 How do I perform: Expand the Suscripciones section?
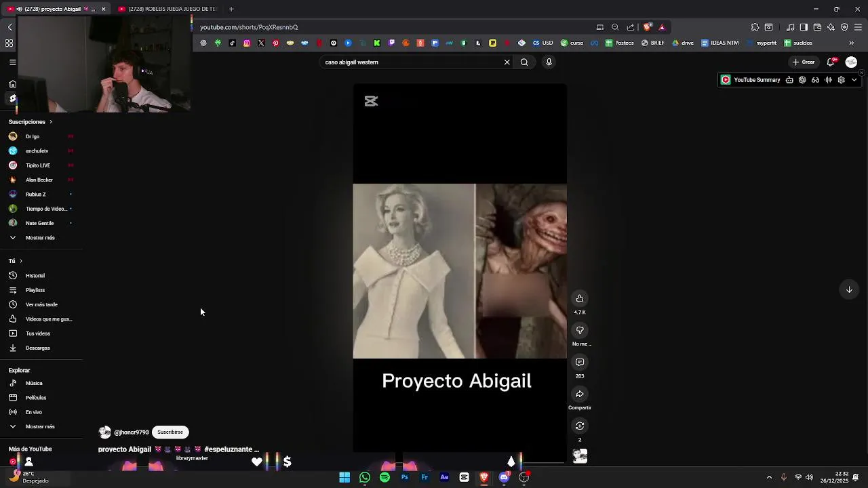pos(31,122)
